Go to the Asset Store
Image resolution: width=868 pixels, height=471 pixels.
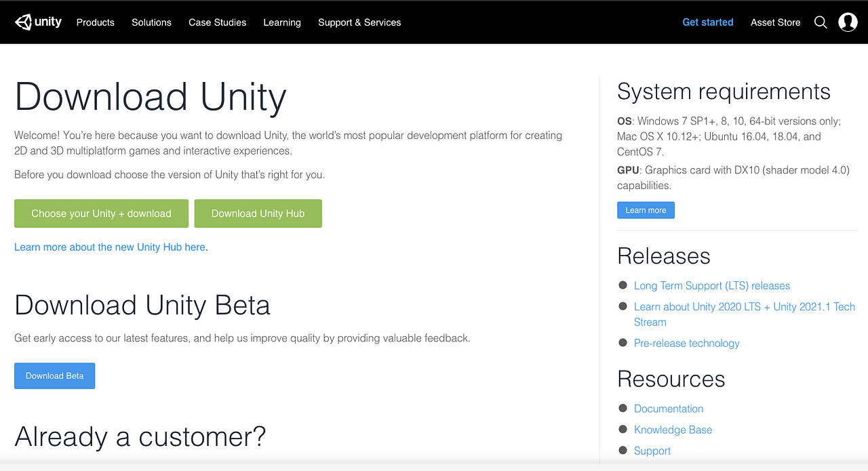pyautogui.click(x=776, y=22)
